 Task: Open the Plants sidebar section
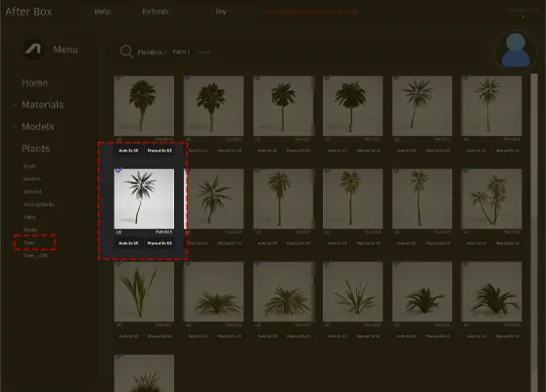[35, 149]
